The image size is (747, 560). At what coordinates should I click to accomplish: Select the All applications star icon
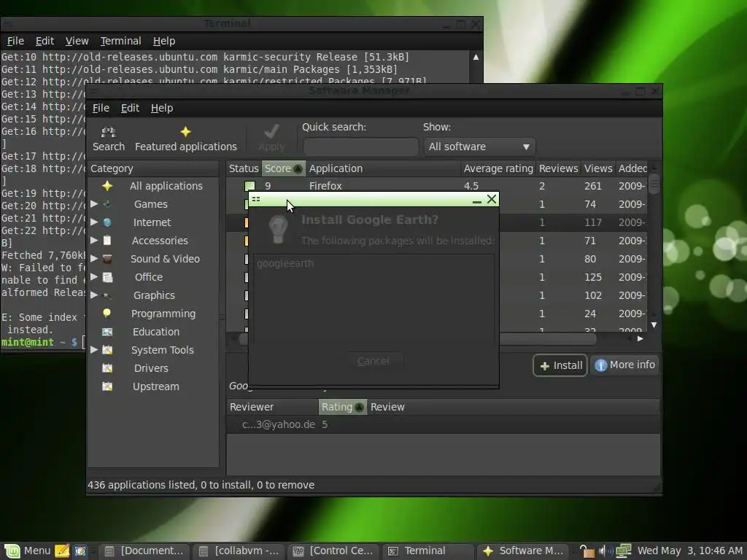pos(107,186)
